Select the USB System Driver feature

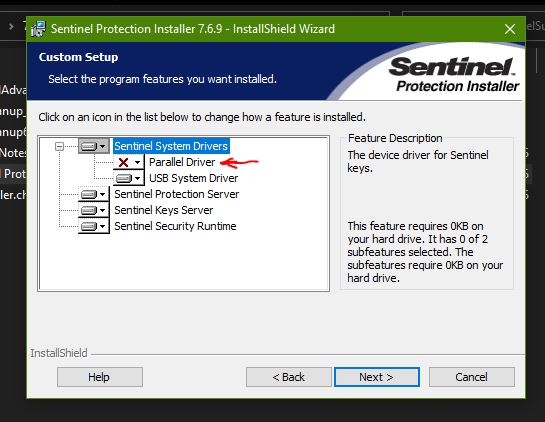pos(194,178)
